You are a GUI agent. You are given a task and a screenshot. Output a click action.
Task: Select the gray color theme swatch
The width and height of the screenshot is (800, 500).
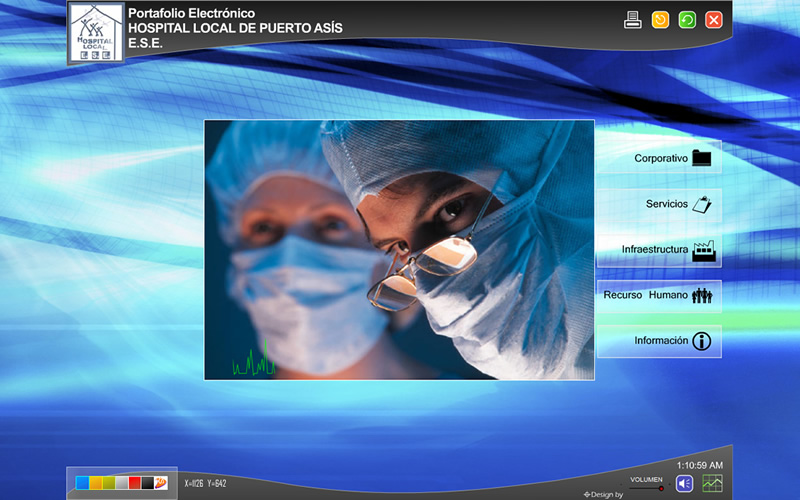click(x=122, y=483)
